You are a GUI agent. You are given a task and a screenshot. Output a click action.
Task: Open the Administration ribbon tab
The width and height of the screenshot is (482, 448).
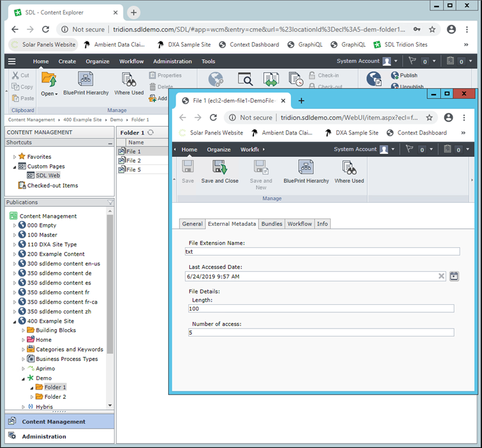pyautogui.click(x=172, y=62)
